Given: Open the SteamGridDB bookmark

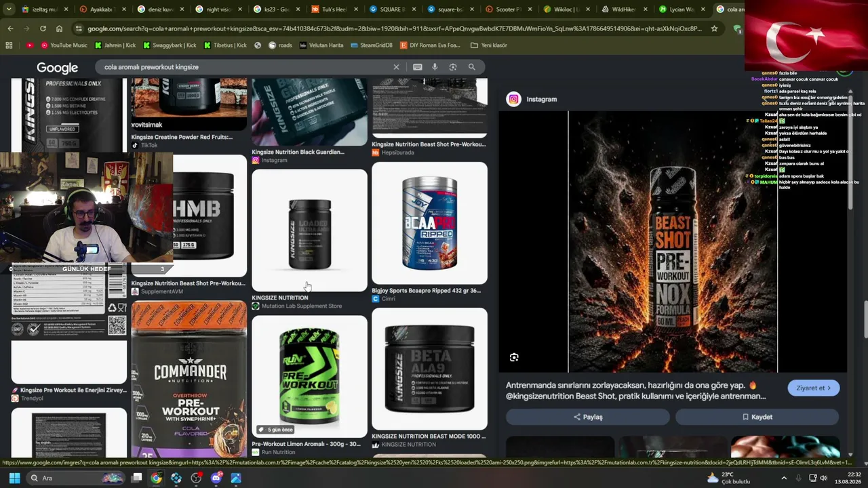Looking at the screenshot, I should [x=372, y=45].
